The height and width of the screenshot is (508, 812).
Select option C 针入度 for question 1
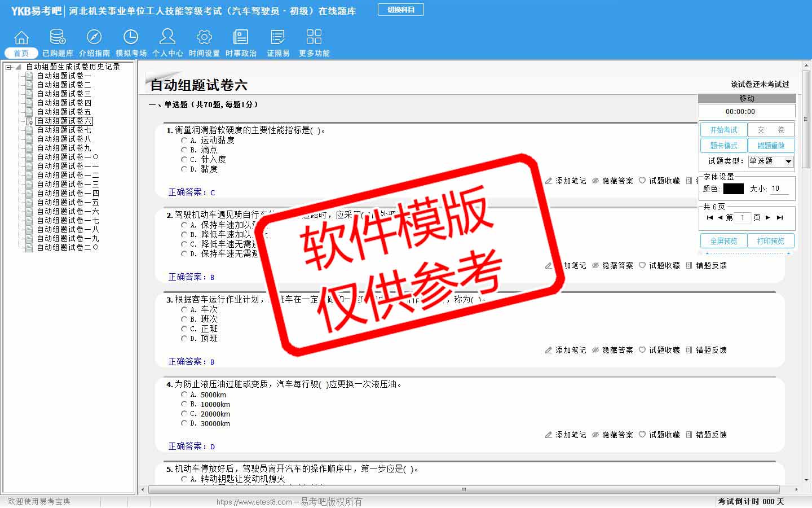184,159
